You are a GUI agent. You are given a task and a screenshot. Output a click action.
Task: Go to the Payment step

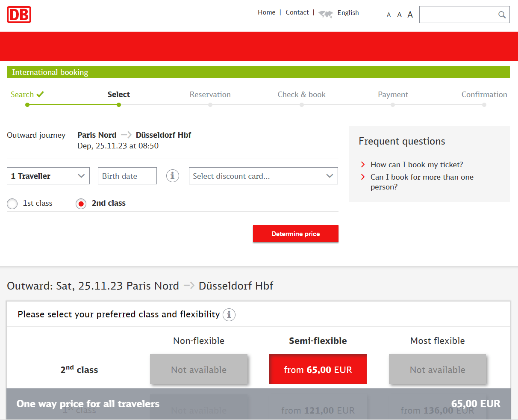[393, 95]
